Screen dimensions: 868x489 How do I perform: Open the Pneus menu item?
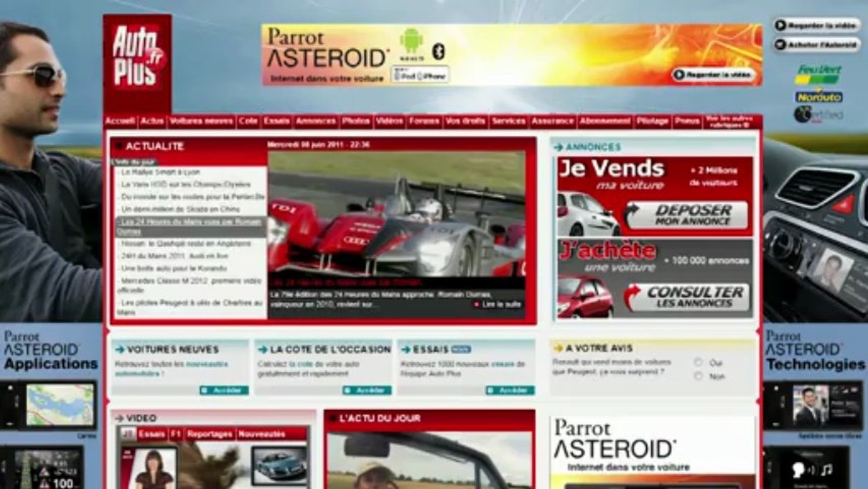(687, 121)
